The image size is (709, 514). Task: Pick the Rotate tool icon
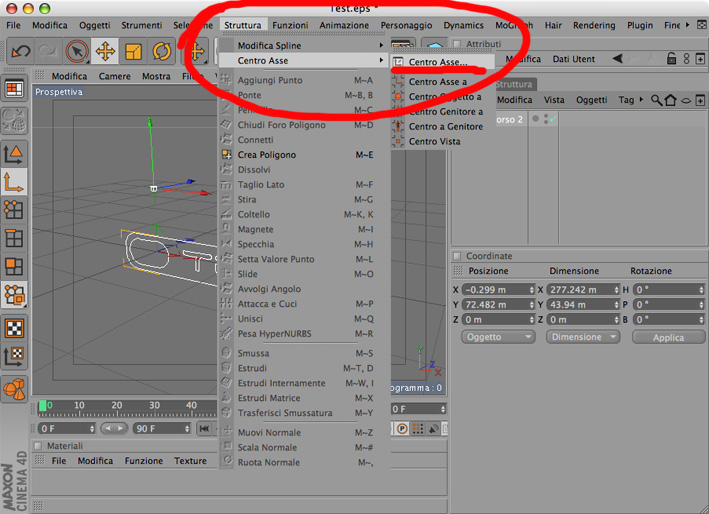click(161, 51)
